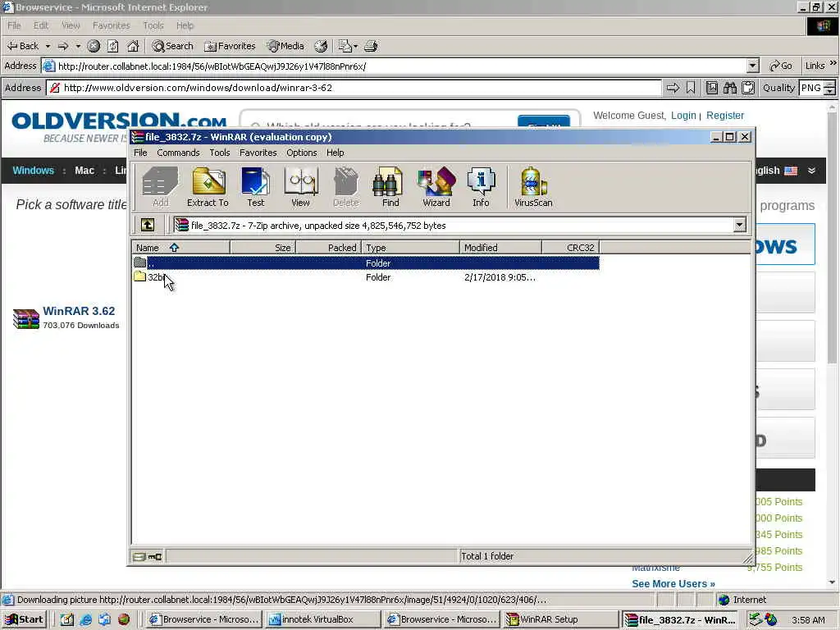Screen dimensions: 840x630
Task: Open the WinRAR 3.62 link
Action: (79, 311)
